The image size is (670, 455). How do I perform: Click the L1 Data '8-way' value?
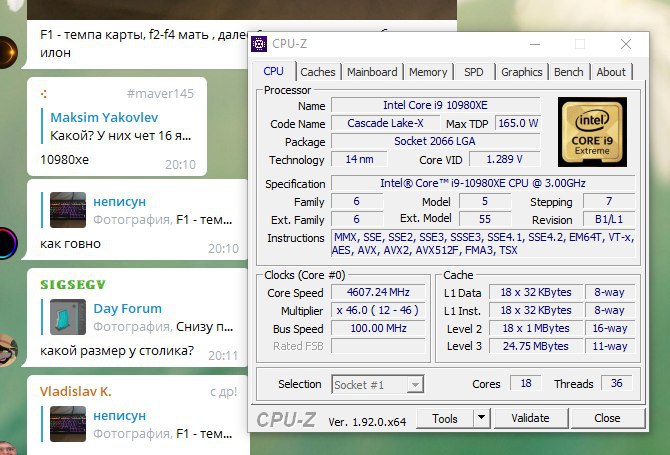(x=609, y=292)
